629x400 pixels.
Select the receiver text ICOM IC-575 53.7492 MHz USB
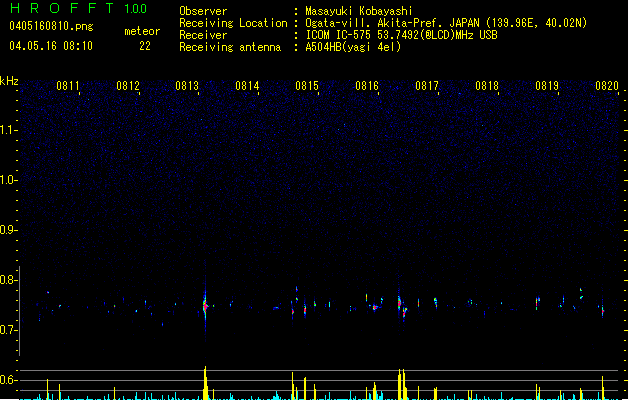401,35
